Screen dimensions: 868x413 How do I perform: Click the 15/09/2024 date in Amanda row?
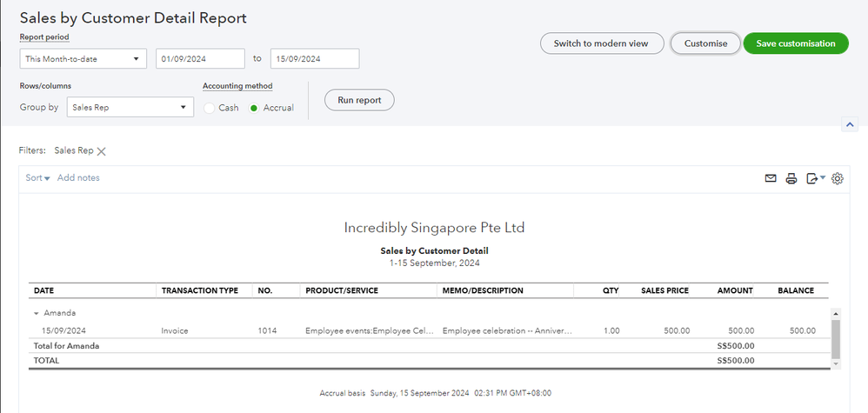click(63, 331)
